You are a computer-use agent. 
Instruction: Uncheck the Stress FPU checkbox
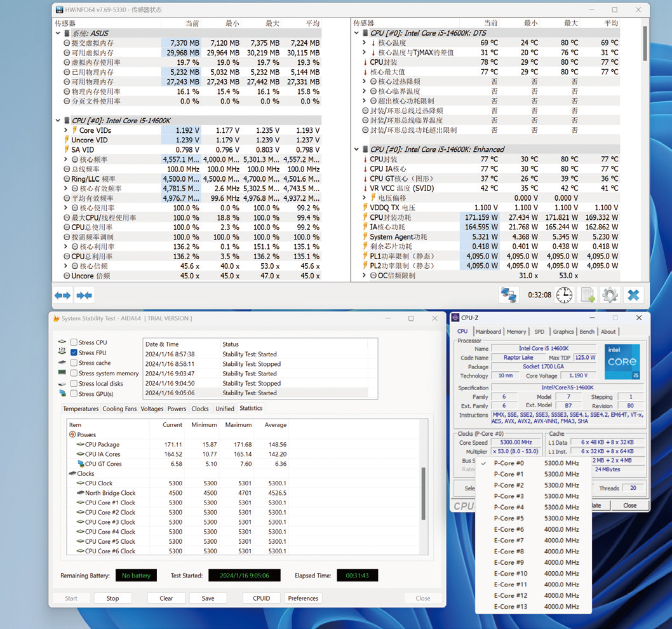tap(74, 353)
